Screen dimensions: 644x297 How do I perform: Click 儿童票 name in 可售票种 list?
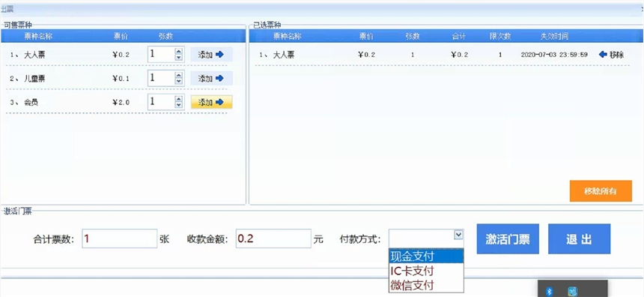click(x=34, y=79)
